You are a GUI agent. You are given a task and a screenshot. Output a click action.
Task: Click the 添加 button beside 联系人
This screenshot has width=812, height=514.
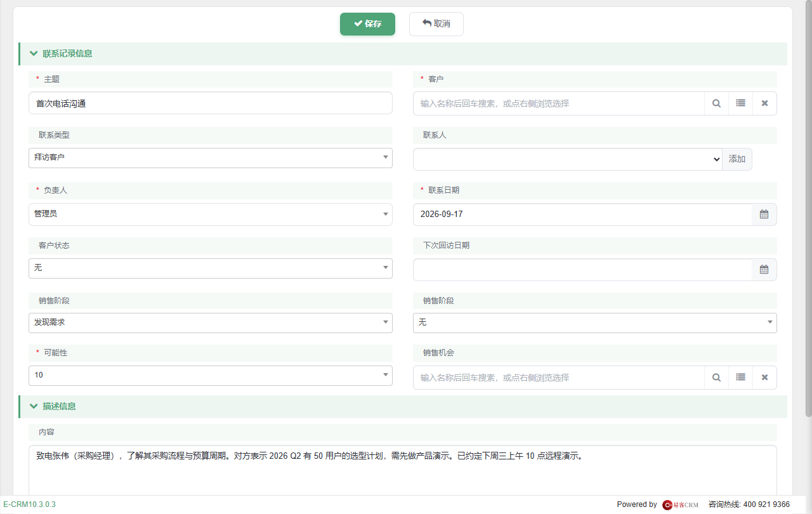point(737,159)
